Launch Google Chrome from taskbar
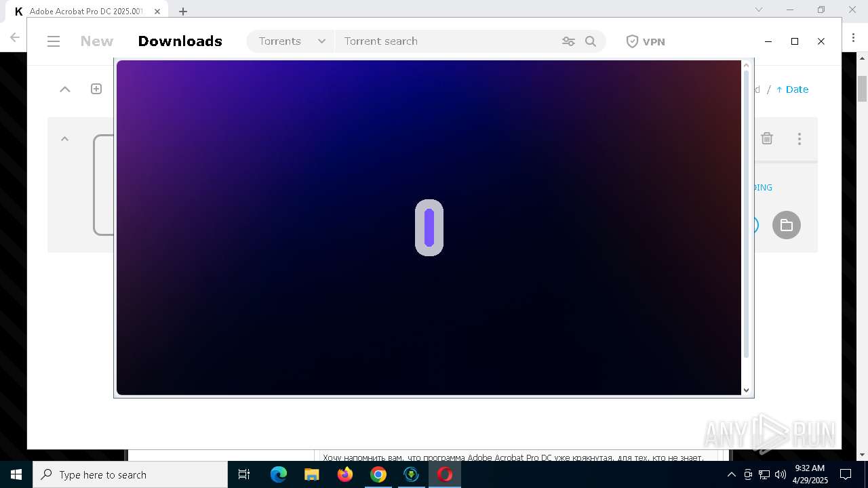The image size is (868, 488). (x=378, y=474)
